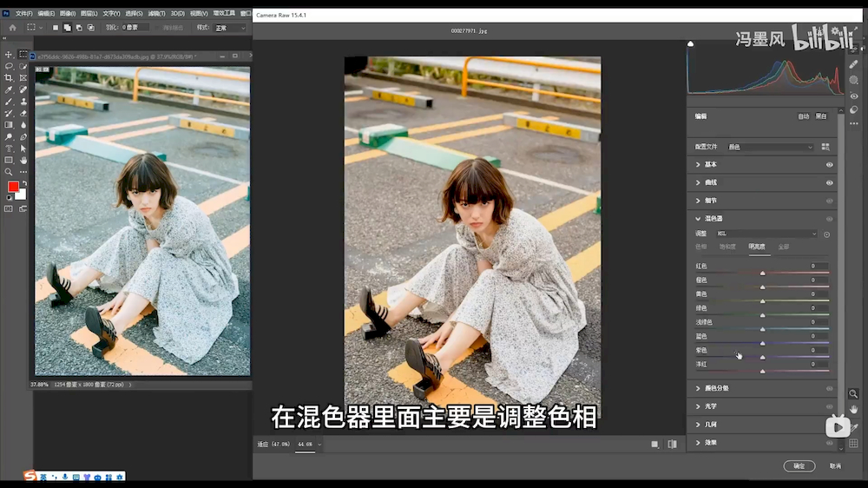Click the Camera Raw hand tool icon

(x=853, y=409)
